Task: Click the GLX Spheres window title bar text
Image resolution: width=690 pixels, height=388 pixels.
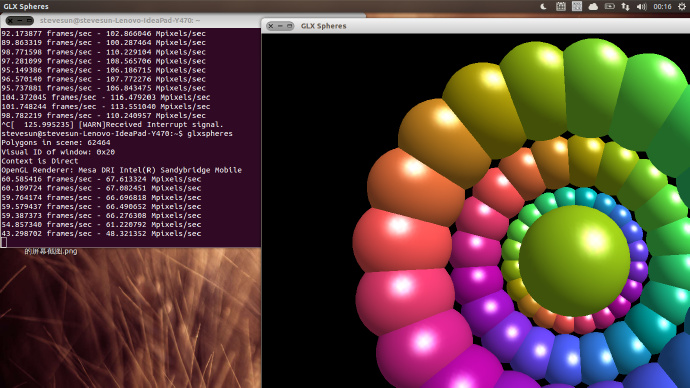Action: coord(323,26)
